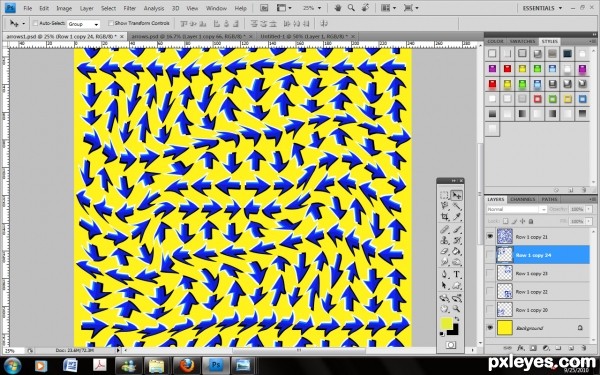Select the Eyedropper tool

(456, 217)
